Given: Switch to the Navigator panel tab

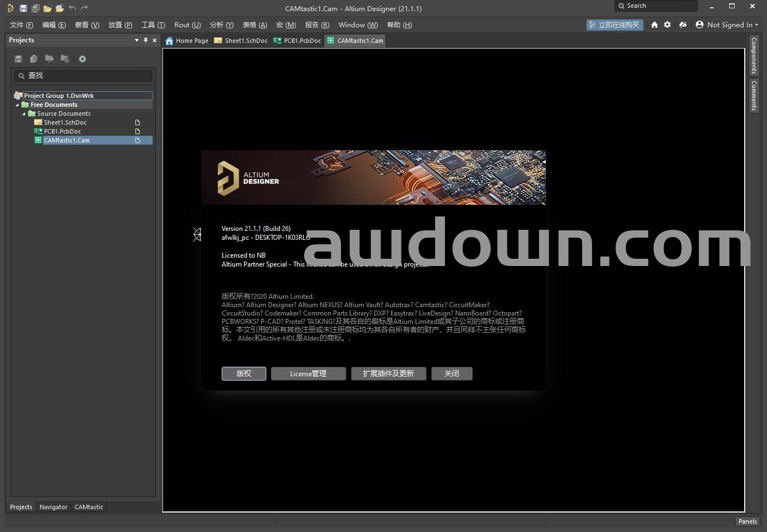Looking at the screenshot, I should (53, 507).
